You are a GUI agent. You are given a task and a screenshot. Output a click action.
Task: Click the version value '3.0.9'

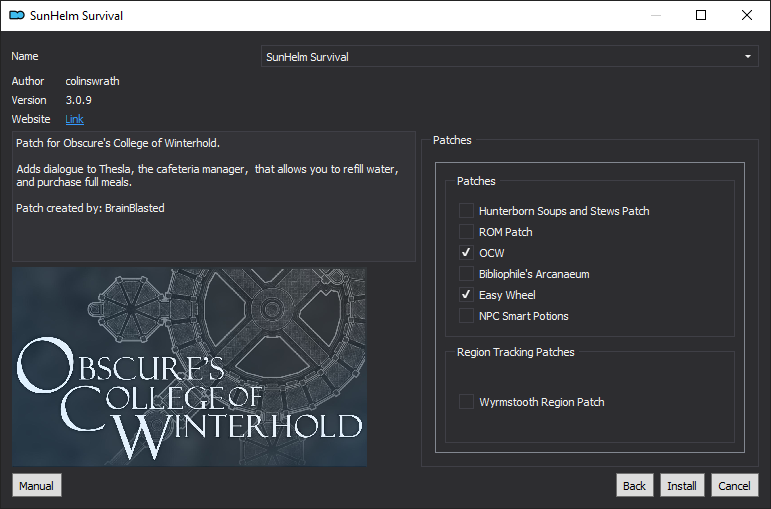click(x=79, y=100)
